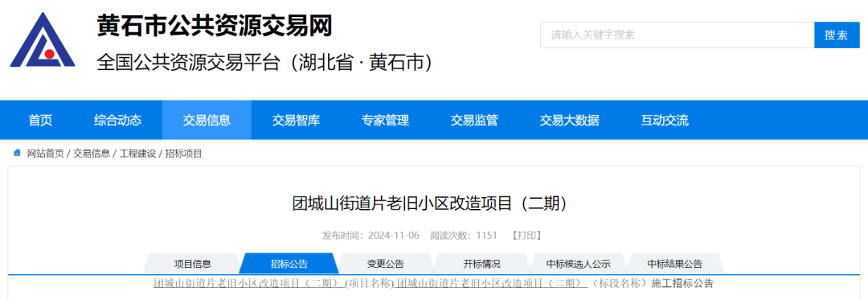Click the publish date 2024-11-06

394,235
